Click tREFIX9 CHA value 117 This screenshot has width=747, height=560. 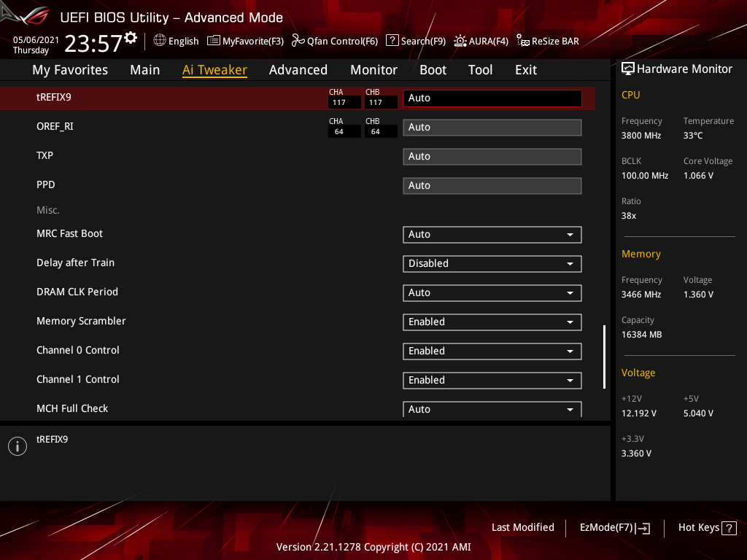click(x=344, y=102)
